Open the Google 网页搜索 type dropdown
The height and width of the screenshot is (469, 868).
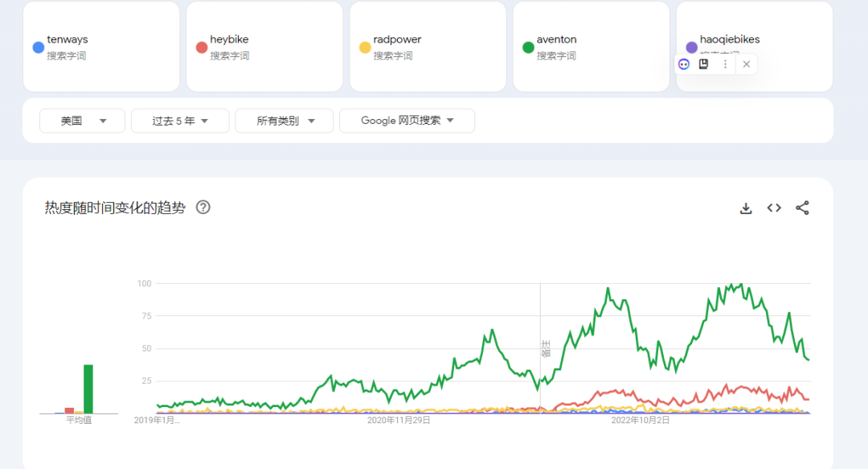pyautogui.click(x=407, y=121)
